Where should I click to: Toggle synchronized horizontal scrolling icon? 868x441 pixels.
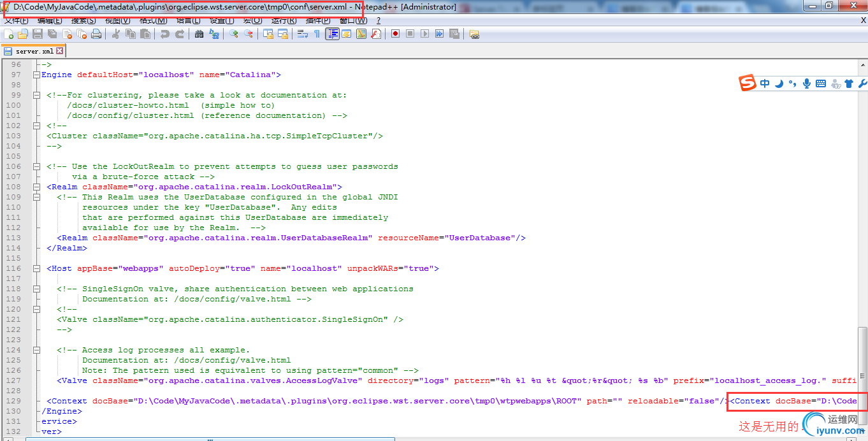pyautogui.click(x=283, y=34)
